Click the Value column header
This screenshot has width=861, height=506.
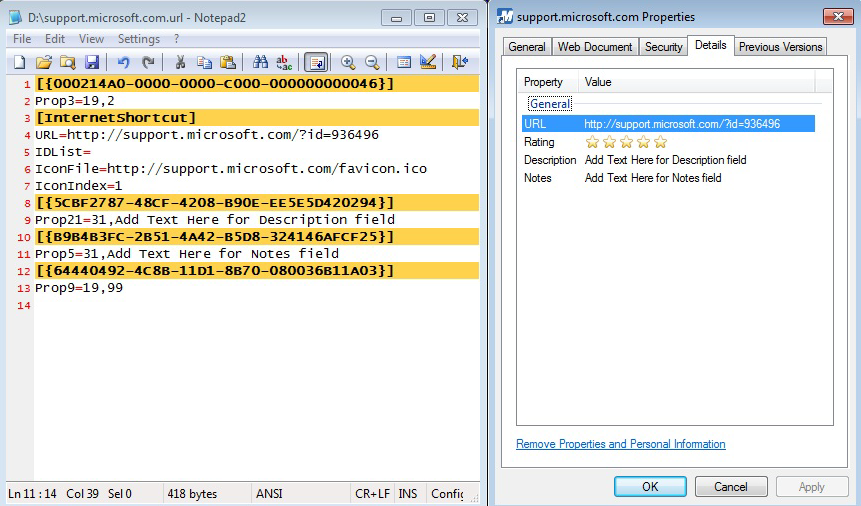click(x=697, y=82)
